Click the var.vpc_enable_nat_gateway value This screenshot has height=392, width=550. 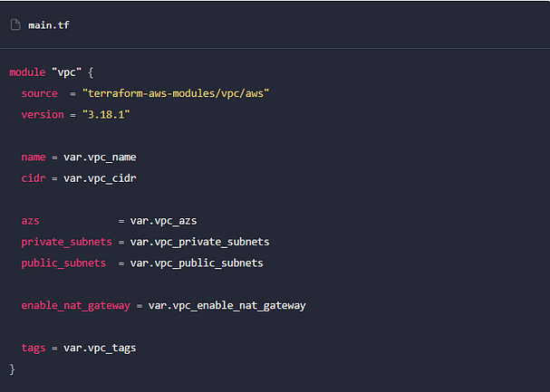point(227,305)
